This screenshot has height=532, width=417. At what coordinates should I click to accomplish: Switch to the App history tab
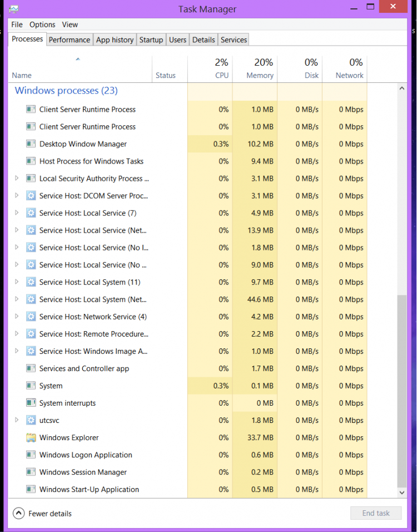pyautogui.click(x=115, y=40)
